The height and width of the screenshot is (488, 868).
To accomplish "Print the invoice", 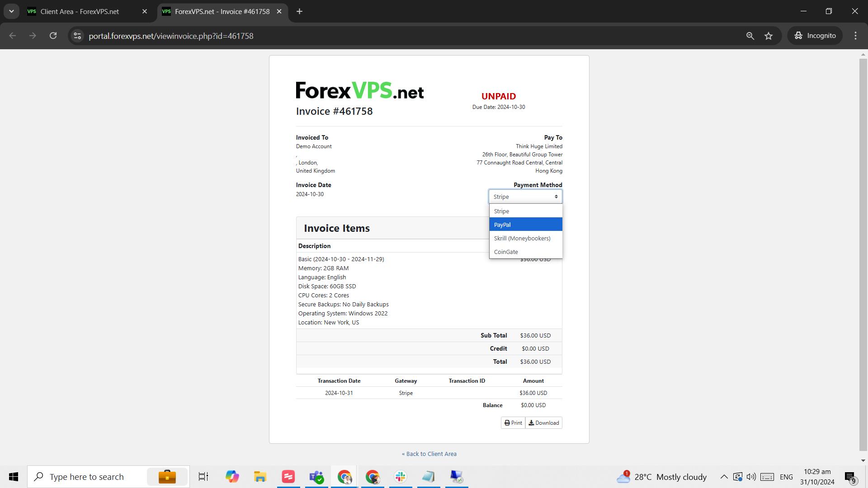I will point(513,423).
